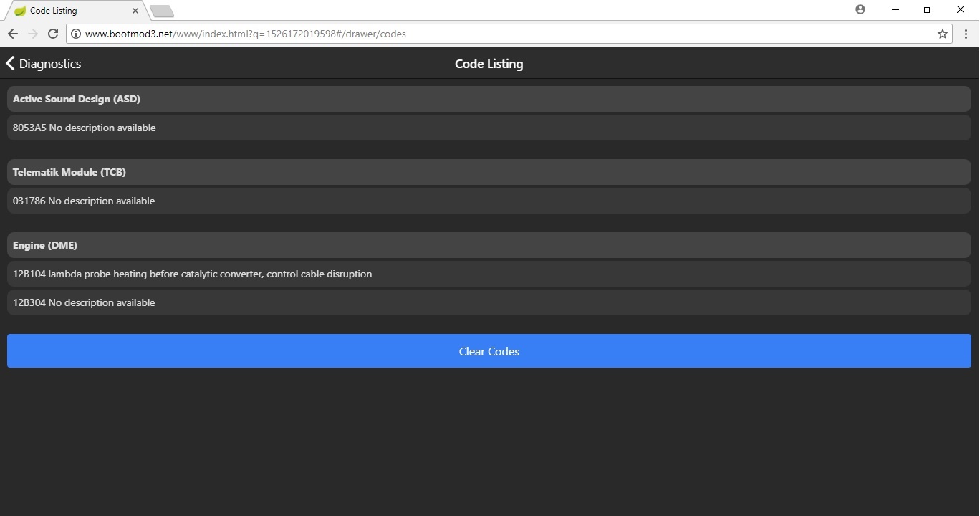Viewport: 980px width, 516px height.
Task: Reload the page with refresh icon
Action: pyautogui.click(x=53, y=34)
